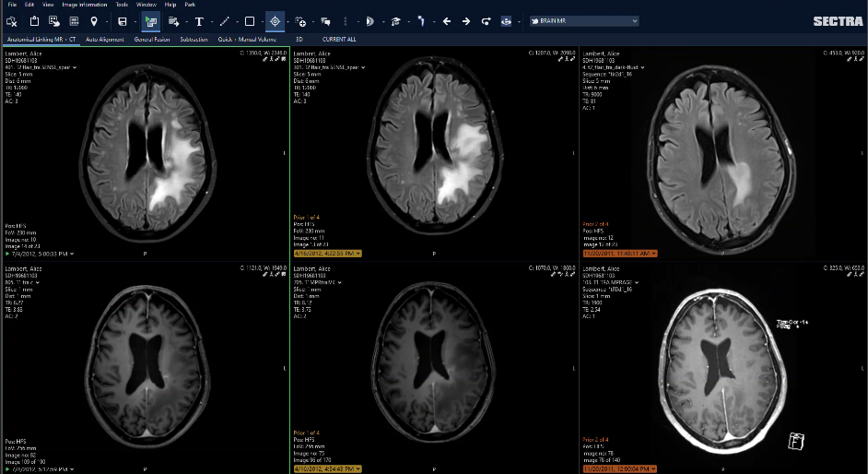Click the back arrow in toolbar
Image resolution: width=868 pixels, height=474 pixels.
click(x=447, y=21)
